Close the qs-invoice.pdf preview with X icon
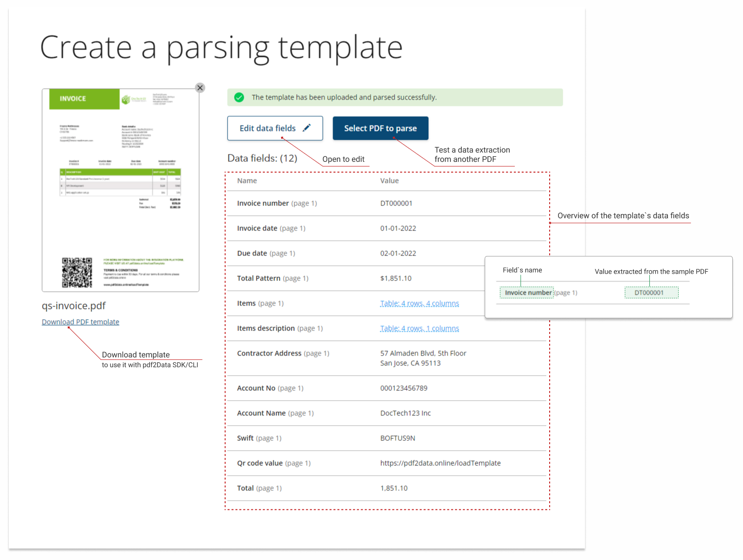The height and width of the screenshot is (560, 743). coord(200,88)
